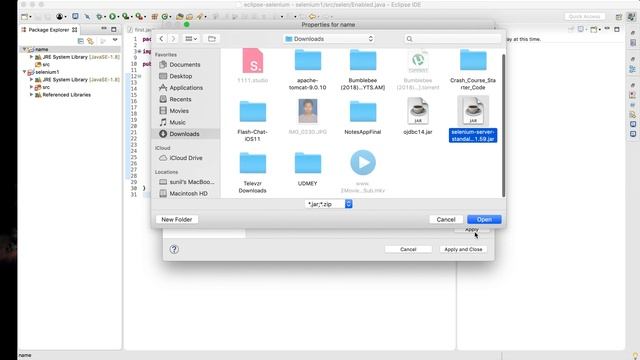
Task: Select the apache-tomcat-9.0.10 folder
Action: coord(308,69)
